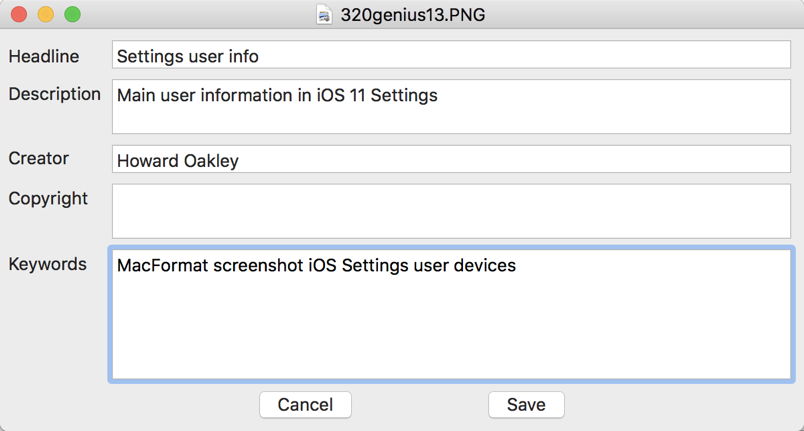This screenshot has width=804, height=431.
Task: Click the Description label
Action: click(x=54, y=94)
